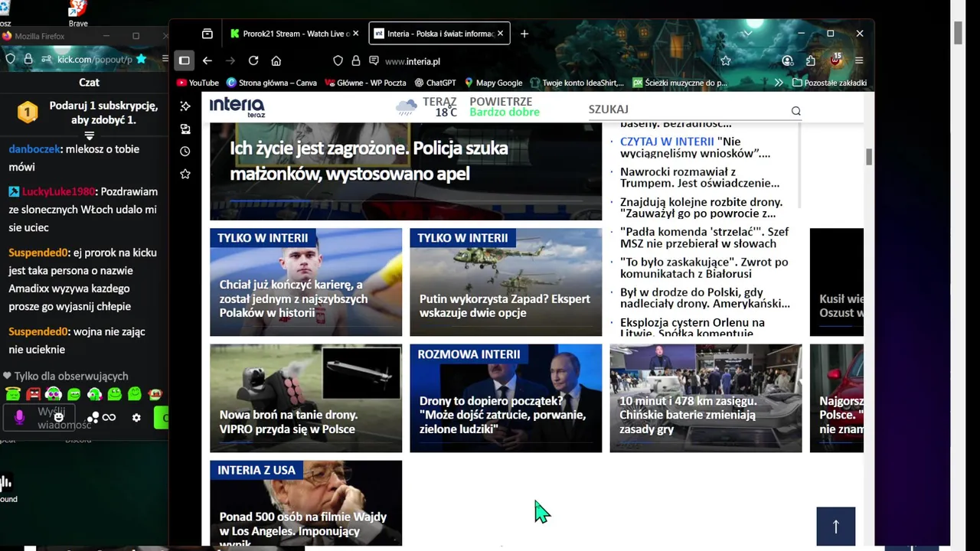Open a new browser tab
The width and height of the screenshot is (980, 551).
click(524, 34)
